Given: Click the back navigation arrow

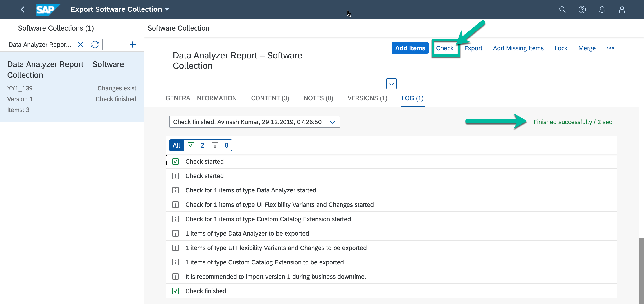Looking at the screenshot, I should click(x=23, y=9).
